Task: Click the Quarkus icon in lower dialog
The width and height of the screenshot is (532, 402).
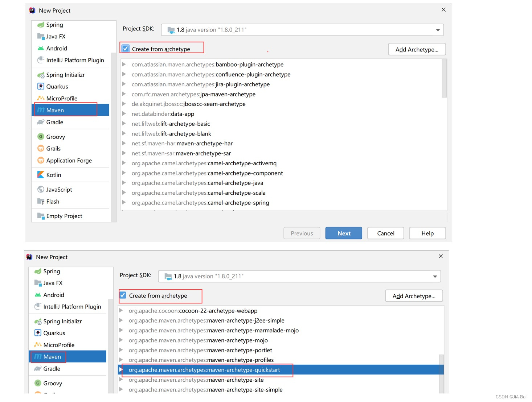Action: [x=38, y=333]
